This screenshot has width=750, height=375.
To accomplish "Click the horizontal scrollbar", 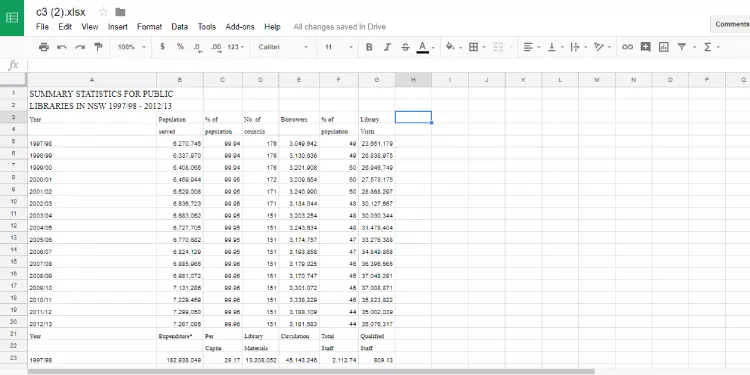I will pos(311,371).
